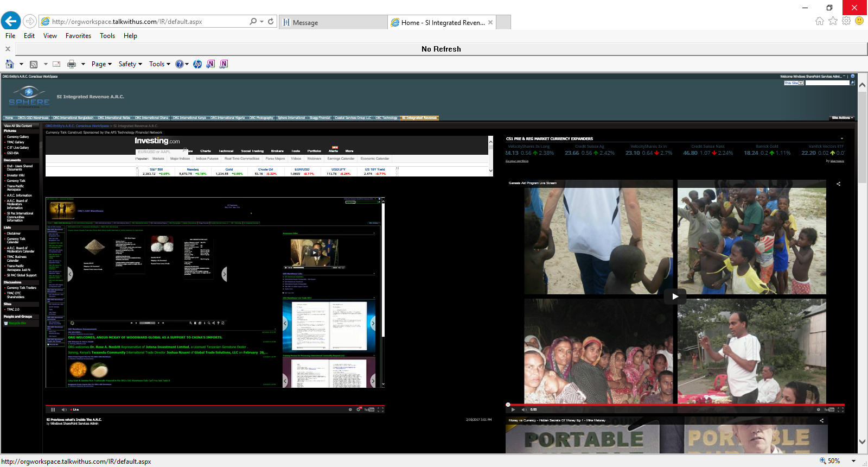Image resolution: width=868 pixels, height=467 pixels.
Task: Click the first OneNote icon
Action: click(x=211, y=64)
